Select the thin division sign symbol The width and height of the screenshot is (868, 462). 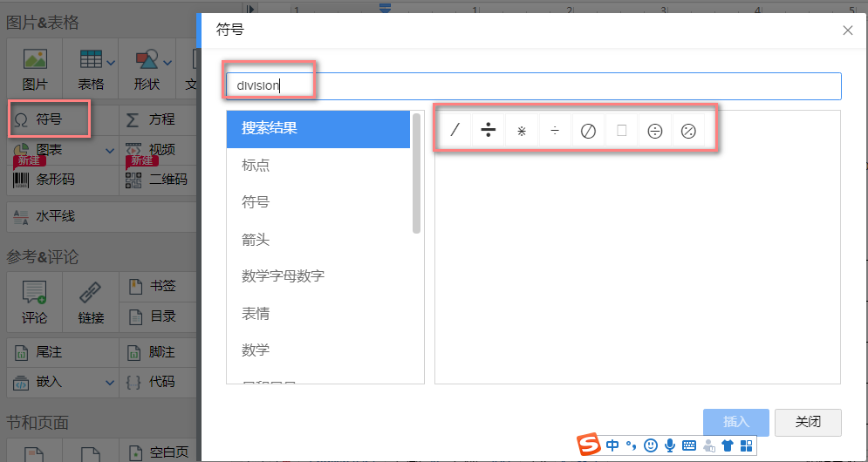[x=555, y=131]
